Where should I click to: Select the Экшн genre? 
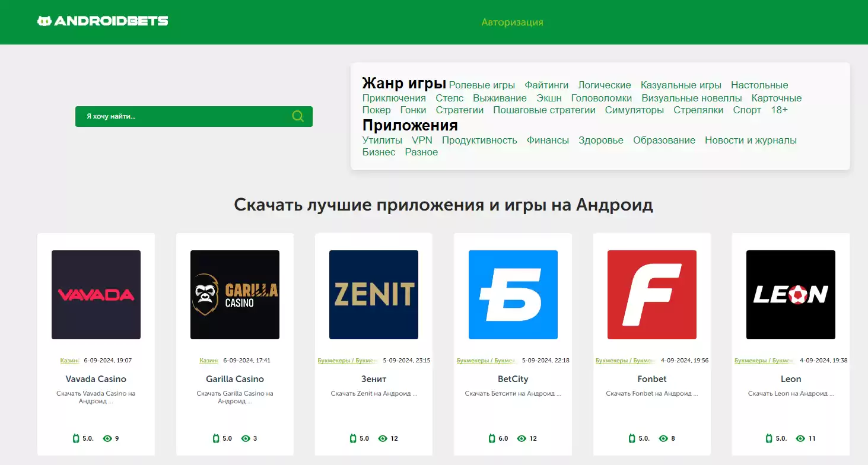pos(549,98)
